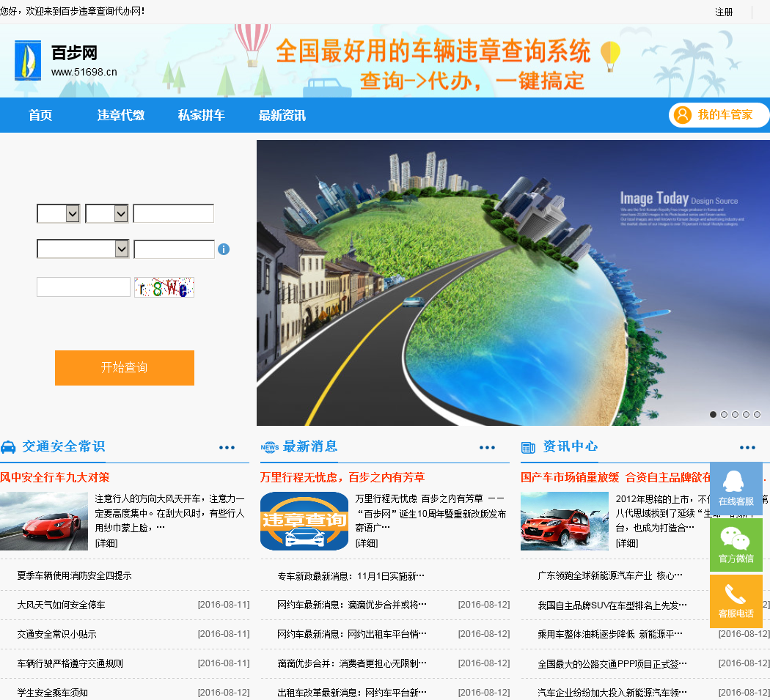Image resolution: width=770 pixels, height=700 pixels.
Task: Click the red hatchback car thumbnail
Action: click(565, 521)
